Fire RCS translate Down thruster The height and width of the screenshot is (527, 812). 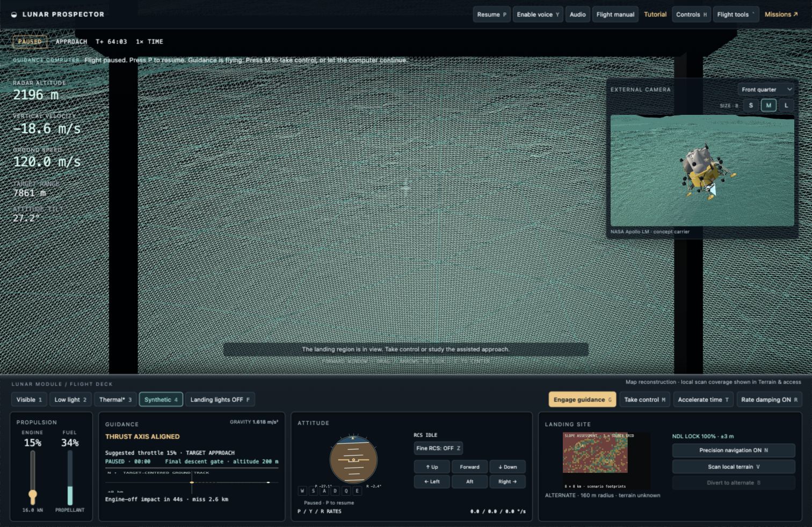508,467
